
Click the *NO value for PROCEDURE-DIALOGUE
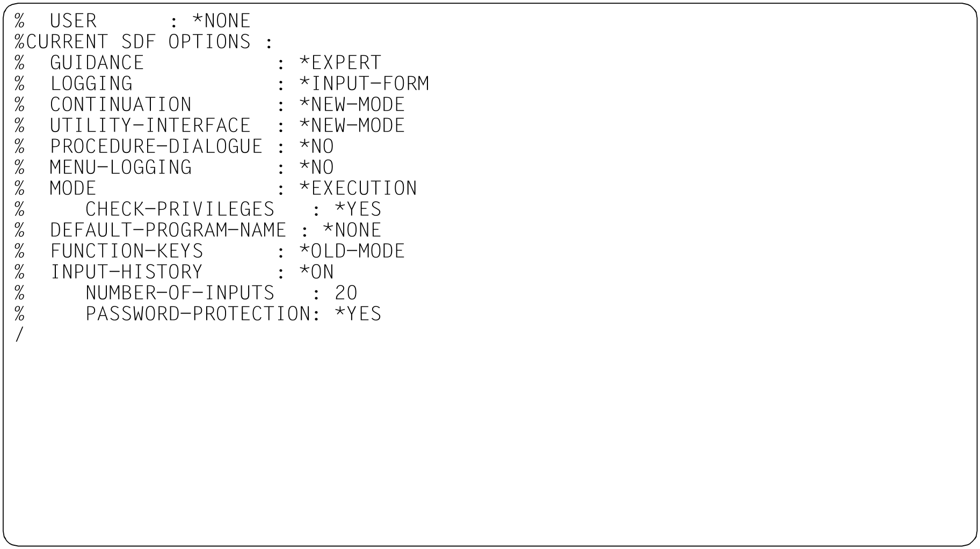click(316, 147)
